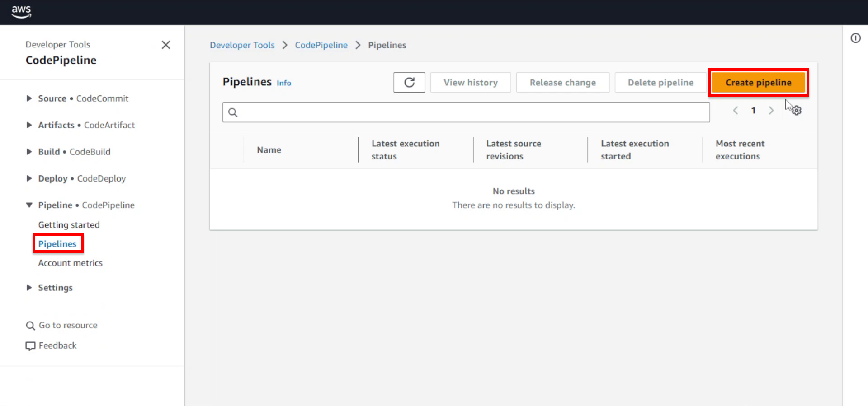Viewport: 868px width, 406px height.
Task: Open the Pipelines Info link
Action: point(284,83)
